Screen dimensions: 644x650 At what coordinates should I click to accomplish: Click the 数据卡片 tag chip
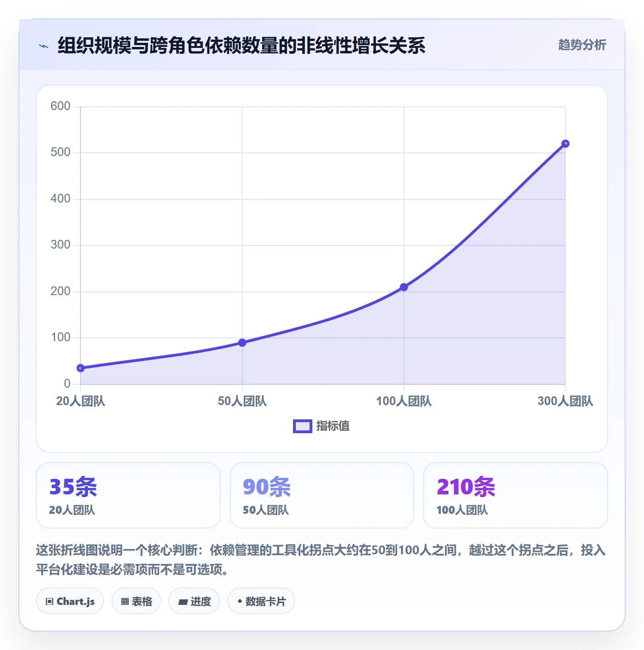[261, 601]
